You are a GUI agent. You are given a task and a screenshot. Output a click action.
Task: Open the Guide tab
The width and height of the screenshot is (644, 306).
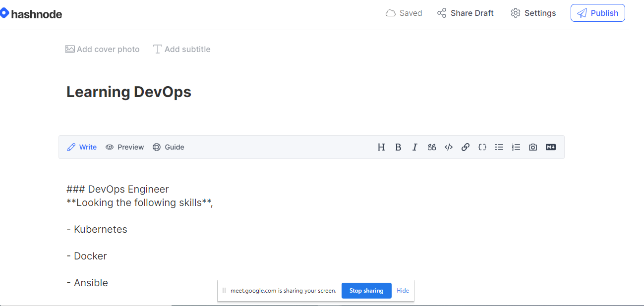pyautogui.click(x=169, y=147)
